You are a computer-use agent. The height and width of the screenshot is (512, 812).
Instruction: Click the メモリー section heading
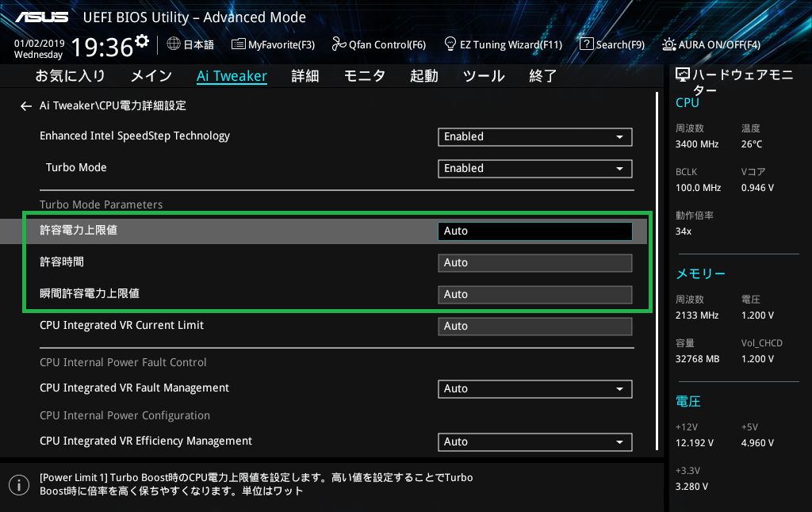701,273
